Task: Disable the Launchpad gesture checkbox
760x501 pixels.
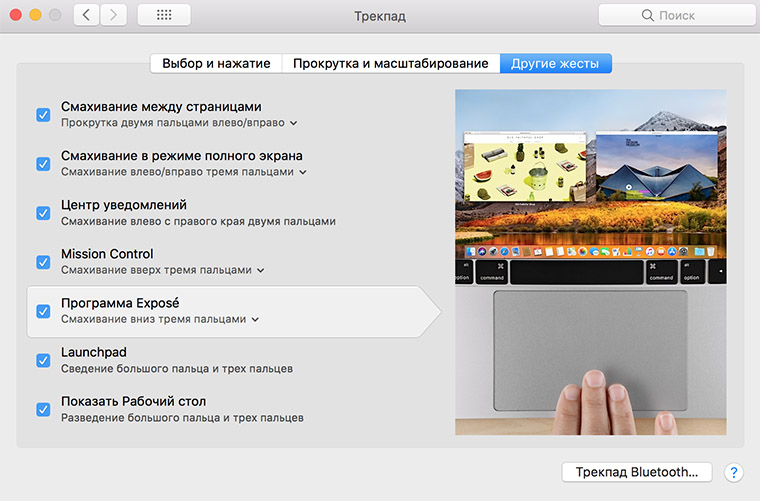Action: (x=43, y=360)
